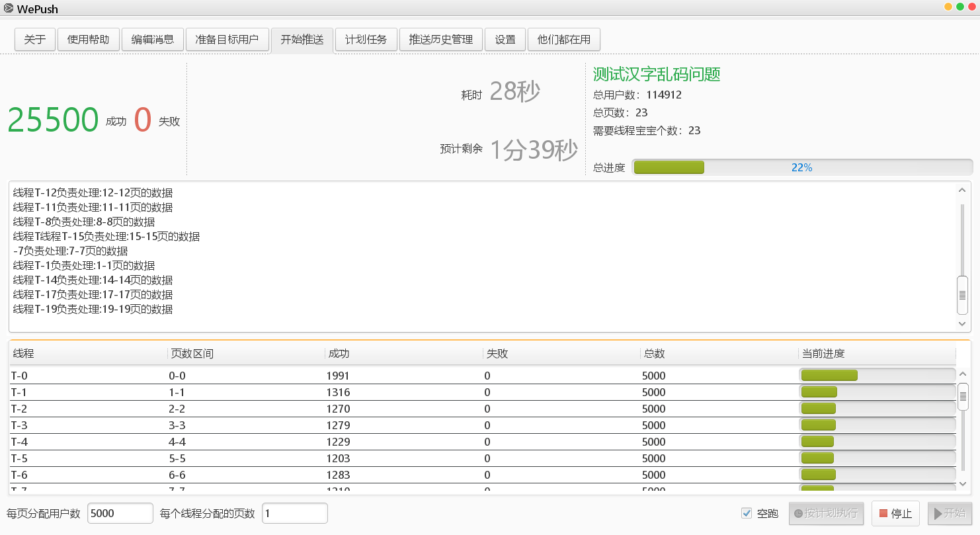Go to the 设置 tab
980x535 pixels.
coord(505,40)
